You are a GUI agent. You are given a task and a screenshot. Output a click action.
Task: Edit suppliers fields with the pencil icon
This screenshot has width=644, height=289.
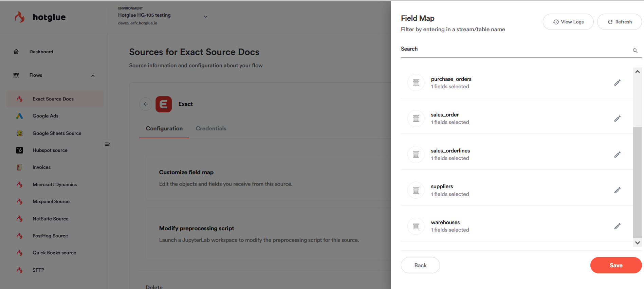[617, 190]
